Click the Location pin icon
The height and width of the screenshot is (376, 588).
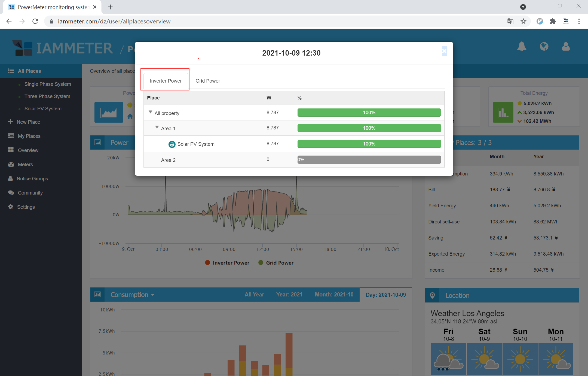(432, 295)
